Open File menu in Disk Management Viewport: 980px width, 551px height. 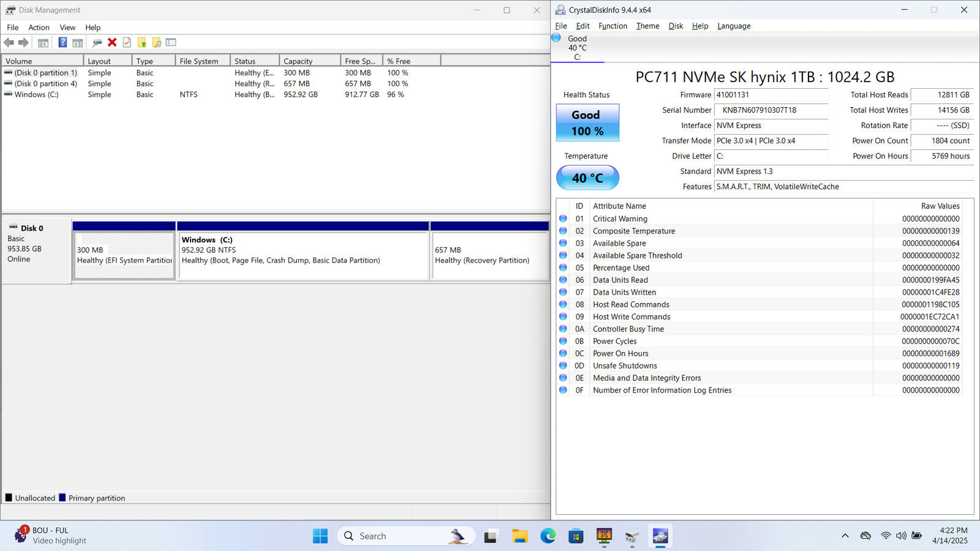[12, 28]
